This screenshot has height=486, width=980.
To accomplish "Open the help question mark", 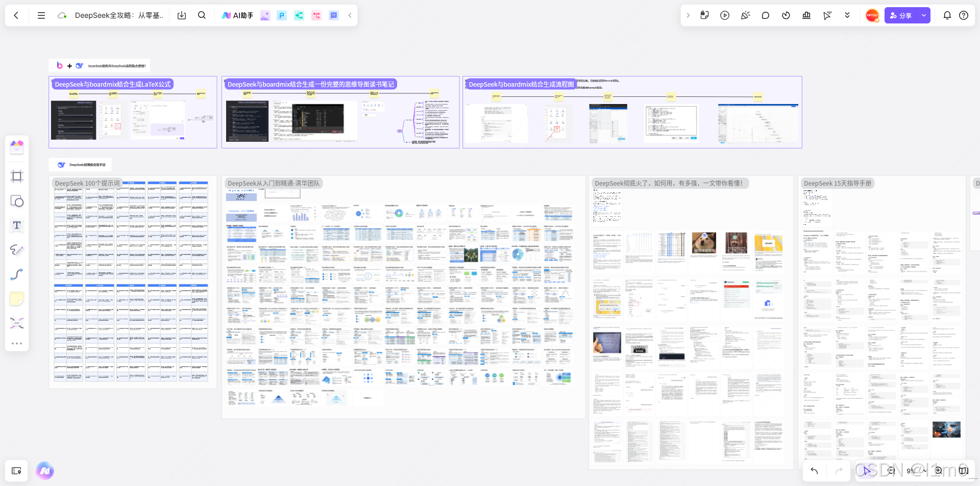I will [x=964, y=15].
